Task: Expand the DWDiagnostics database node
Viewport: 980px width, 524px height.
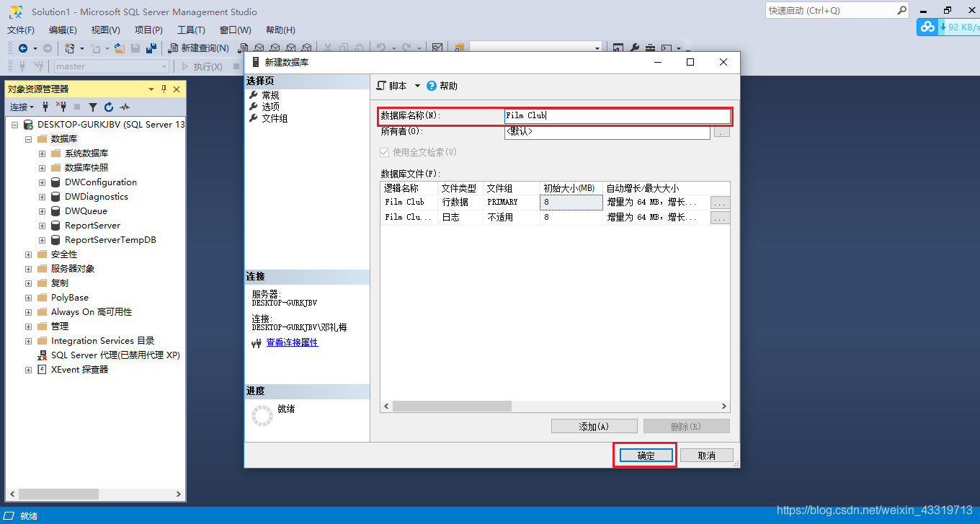Action: (43, 197)
